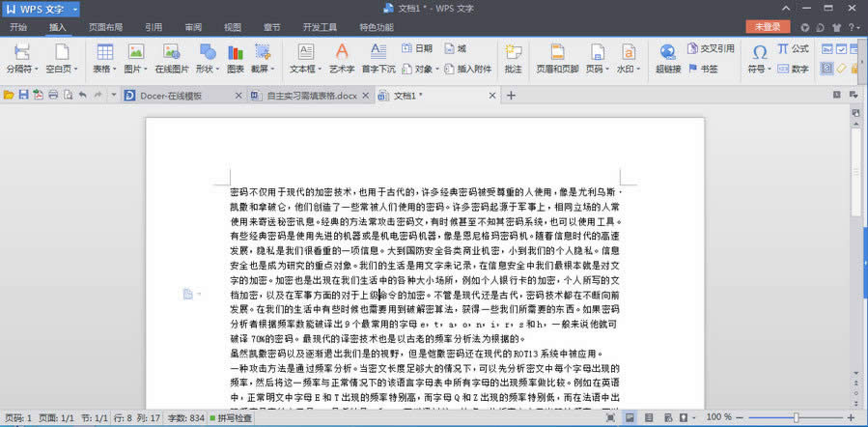Click the 未登录 login button
The height and width of the screenshot is (427, 868).
pos(768,27)
